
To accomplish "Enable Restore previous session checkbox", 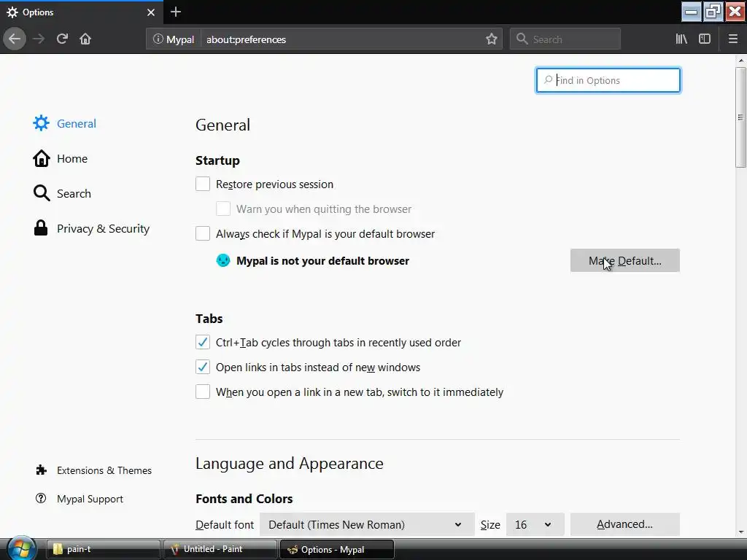I will point(203,184).
